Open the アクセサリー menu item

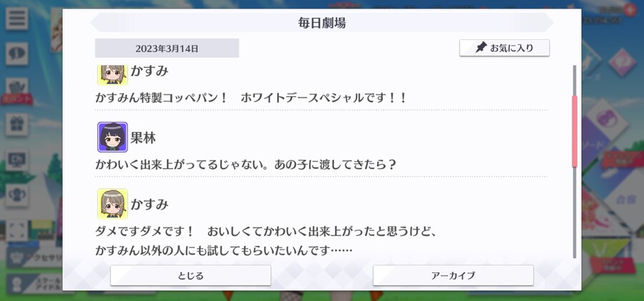pos(35,258)
